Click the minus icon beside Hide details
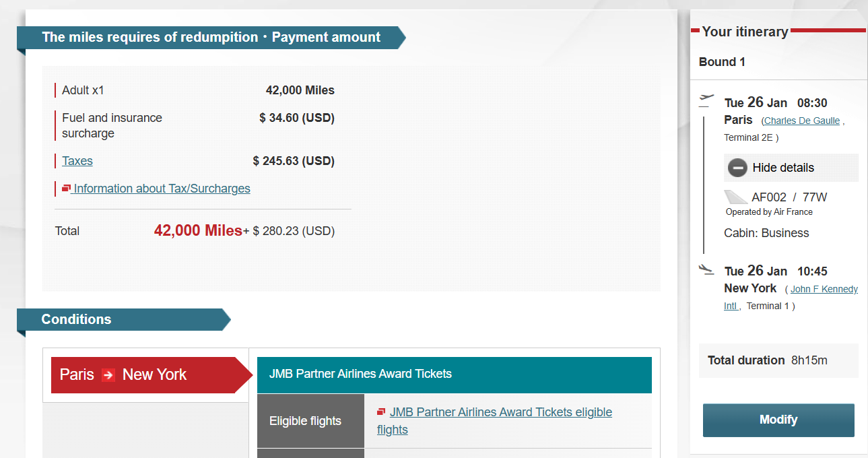Image resolution: width=868 pixels, height=458 pixels. (x=737, y=168)
